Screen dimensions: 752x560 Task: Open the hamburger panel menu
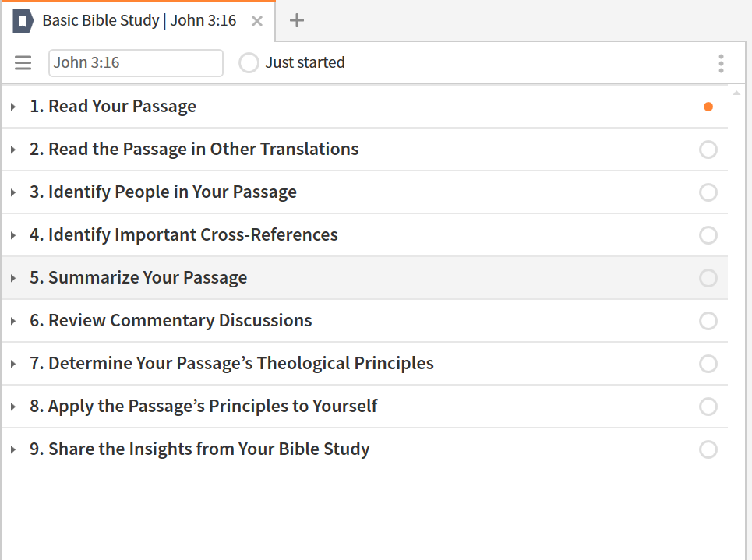(23, 63)
